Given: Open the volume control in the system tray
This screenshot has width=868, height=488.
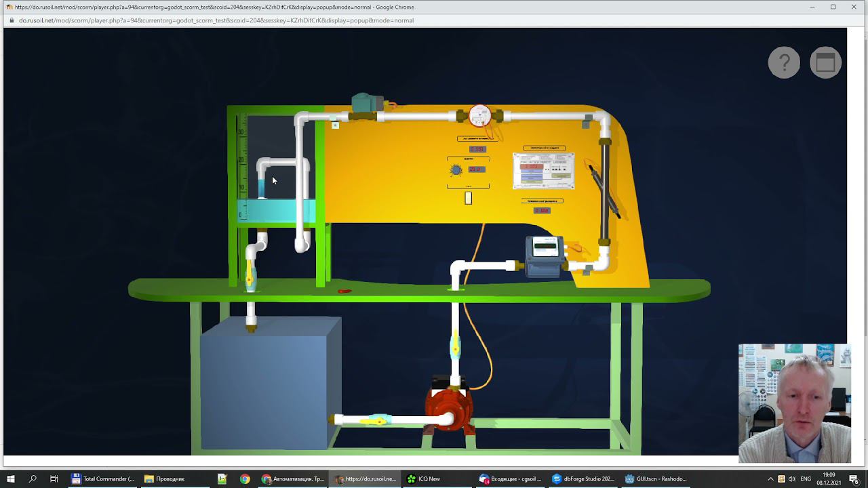Looking at the screenshot, I should (x=791, y=479).
